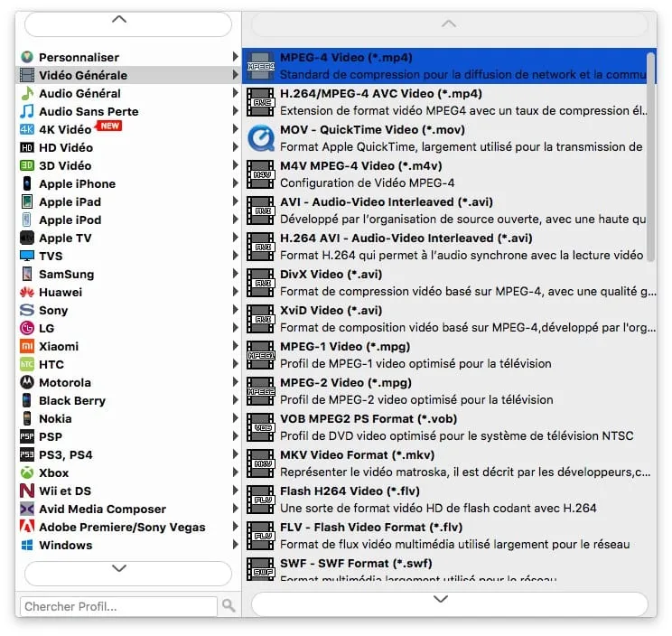672x636 pixels.
Task: Click the LG logo icon
Action: pyautogui.click(x=27, y=328)
